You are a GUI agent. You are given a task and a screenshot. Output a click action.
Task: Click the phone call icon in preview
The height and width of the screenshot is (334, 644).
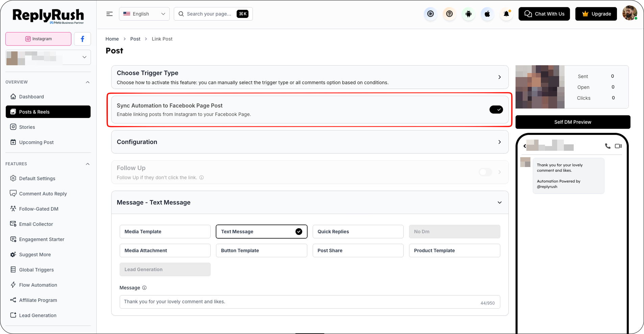click(607, 146)
